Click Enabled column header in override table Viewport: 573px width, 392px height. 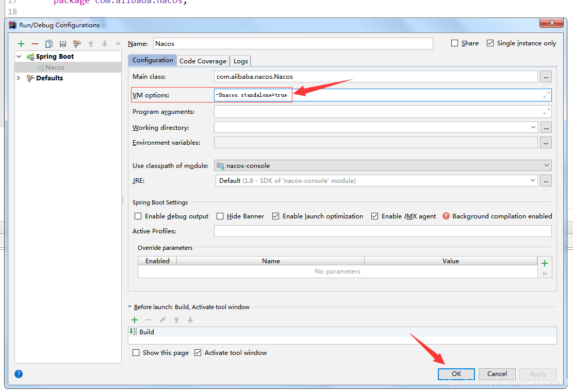pyautogui.click(x=157, y=261)
